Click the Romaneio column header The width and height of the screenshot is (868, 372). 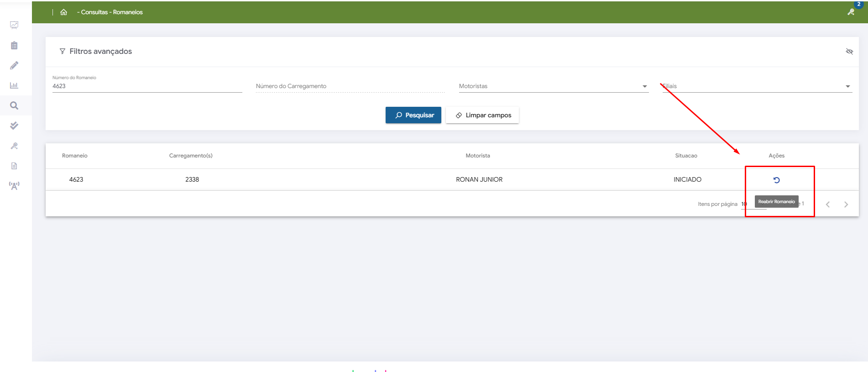click(x=75, y=156)
